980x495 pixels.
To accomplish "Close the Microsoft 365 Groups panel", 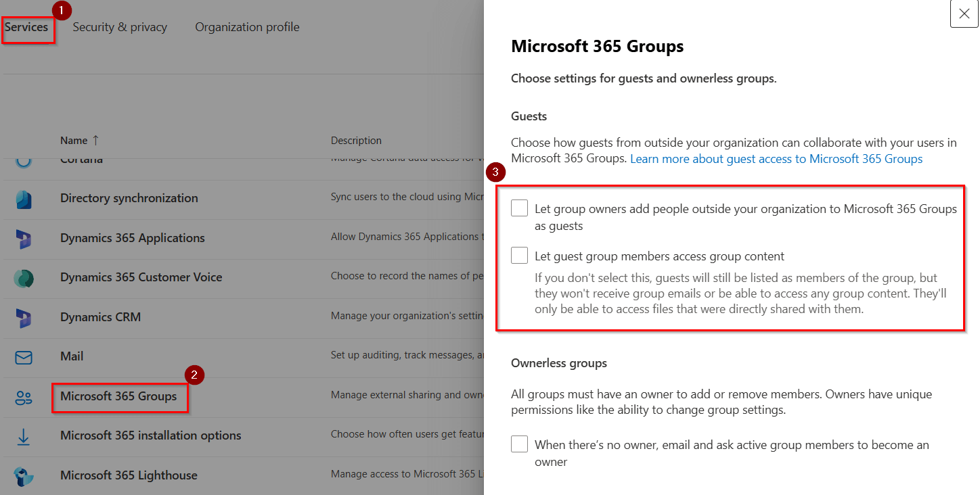I will click(964, 14).
